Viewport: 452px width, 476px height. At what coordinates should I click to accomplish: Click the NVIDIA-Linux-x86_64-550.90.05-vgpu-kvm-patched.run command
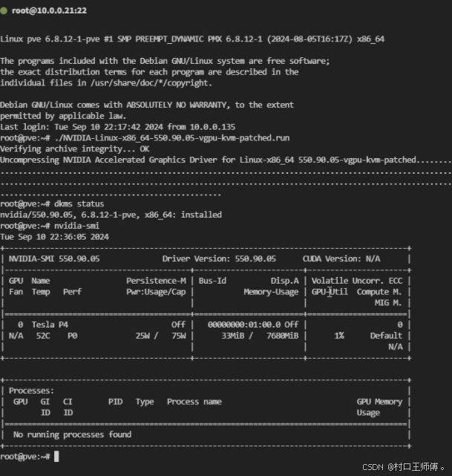[x=172, y=138]
